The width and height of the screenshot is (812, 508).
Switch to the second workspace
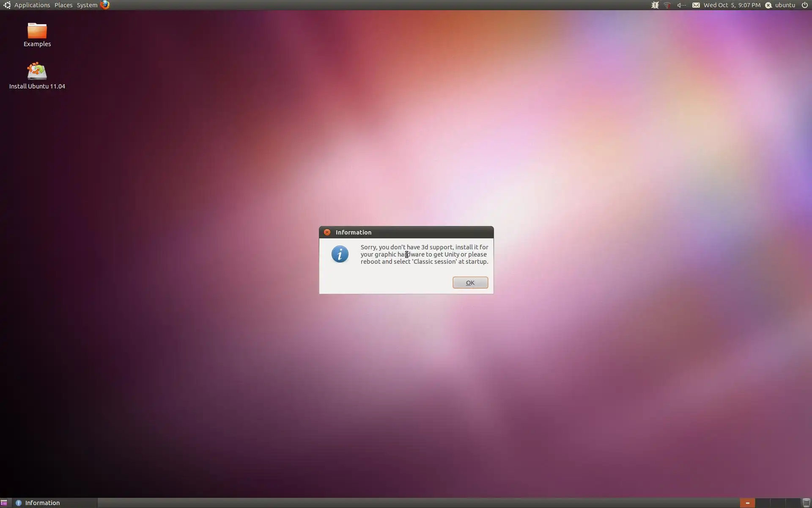tap(762, 503)
